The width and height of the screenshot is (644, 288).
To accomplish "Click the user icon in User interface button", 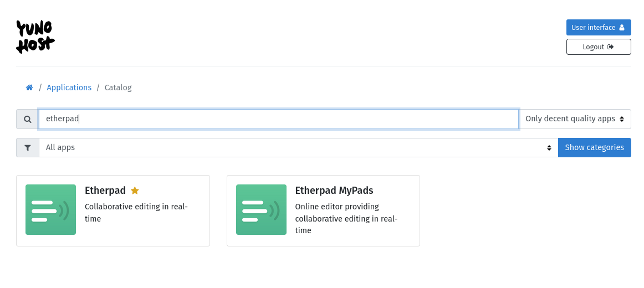I will (x=622, y=28).
